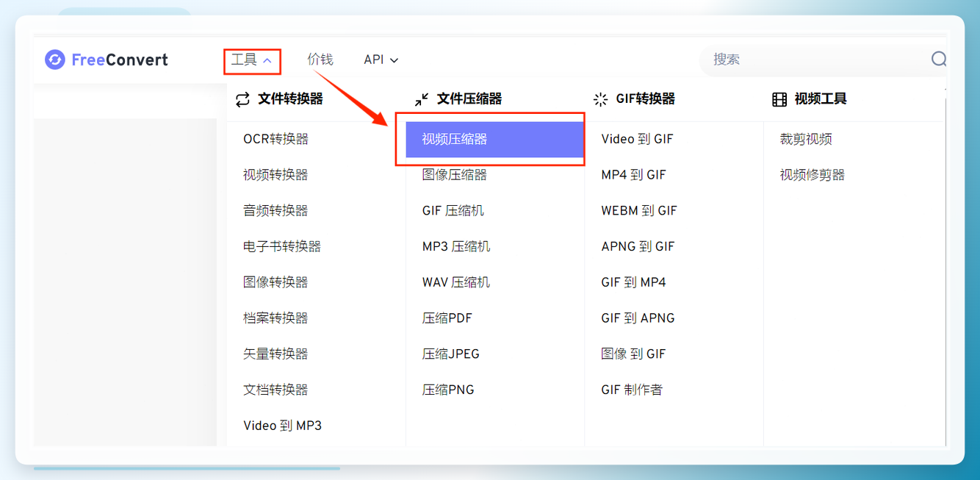This screenshot has width=980, height=480.
Task: Open 图像 到 GIF
Action: pos(633,354)
